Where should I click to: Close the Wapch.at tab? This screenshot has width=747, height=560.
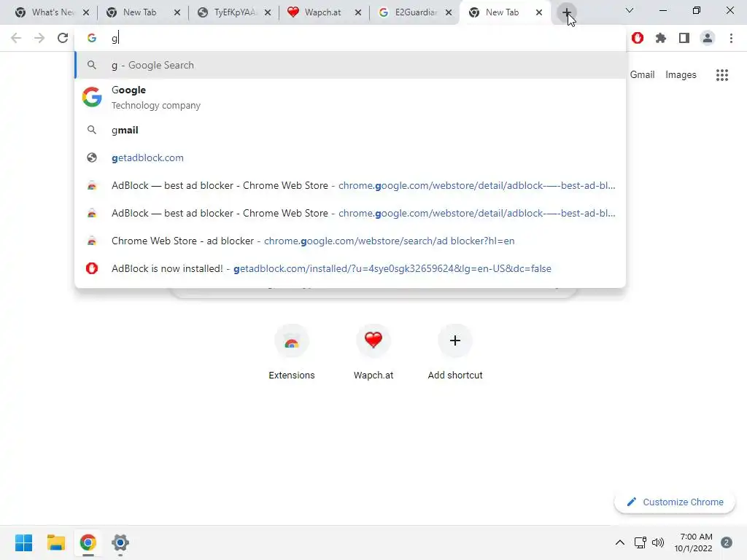[358, 12]
